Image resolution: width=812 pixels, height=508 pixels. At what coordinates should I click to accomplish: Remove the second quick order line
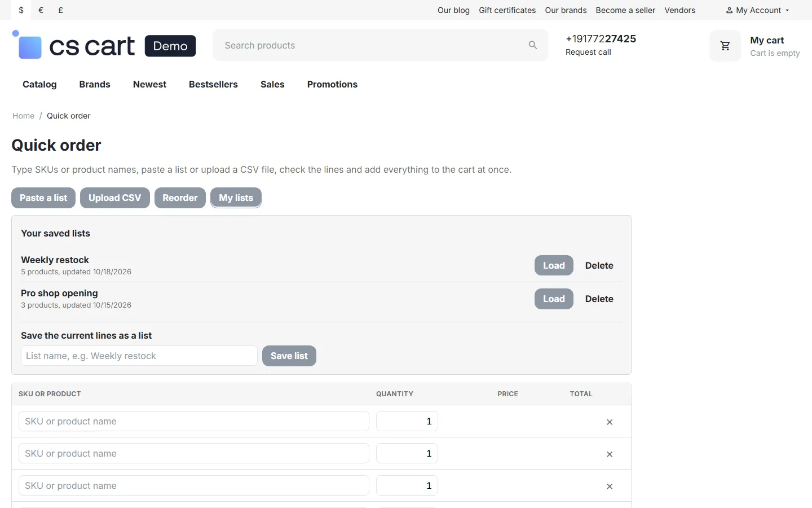(610, 454)
